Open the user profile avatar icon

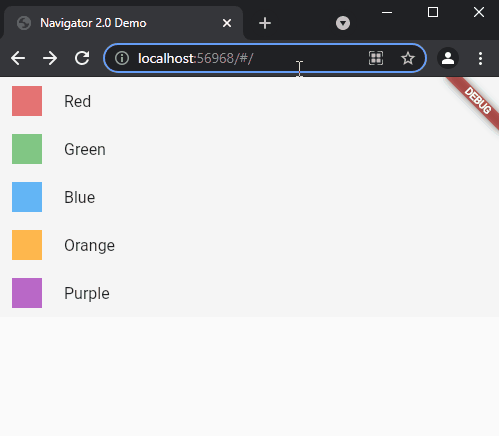pyautogui.click(x=448, y=58)
